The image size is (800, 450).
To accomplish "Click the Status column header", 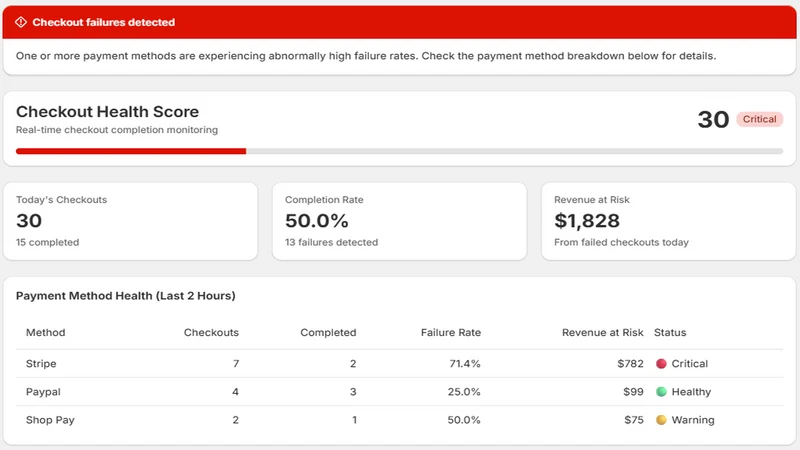I will [x=670, y=333].
